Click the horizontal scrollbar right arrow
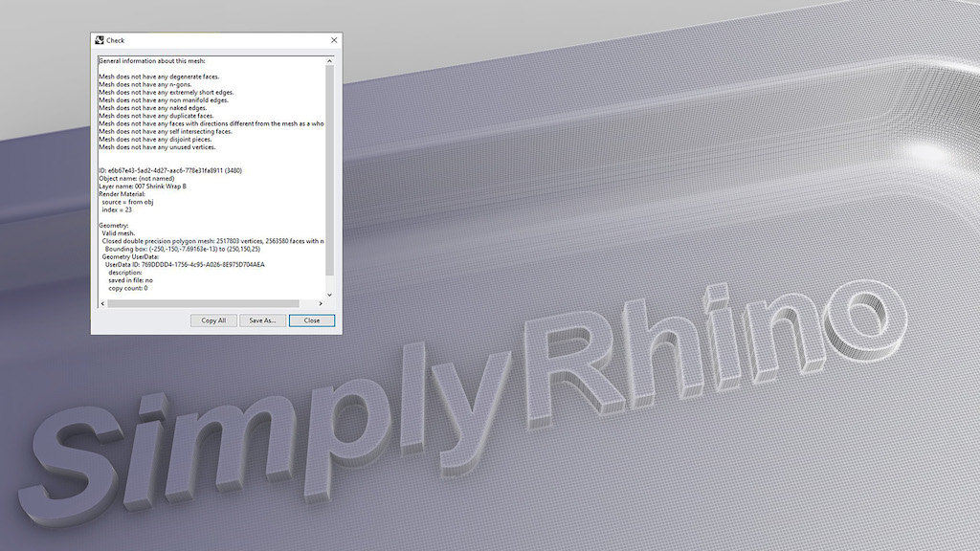 pyautogui.click(x=321, y=303)
